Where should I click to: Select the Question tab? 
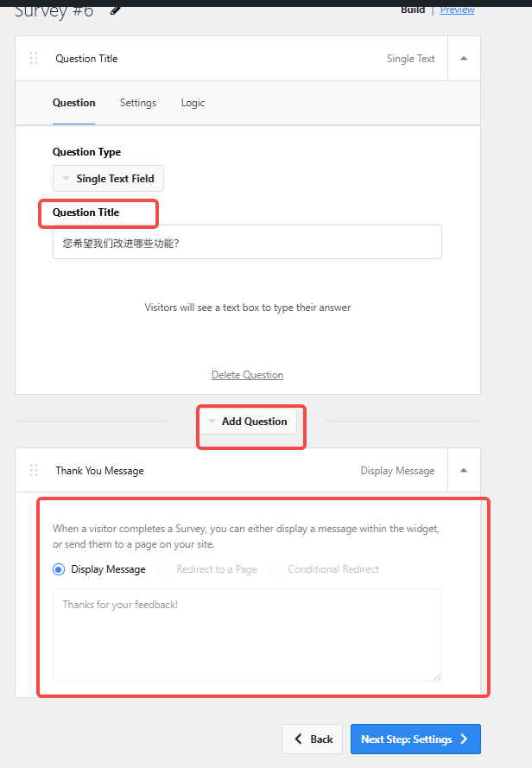tap(74, 103)
